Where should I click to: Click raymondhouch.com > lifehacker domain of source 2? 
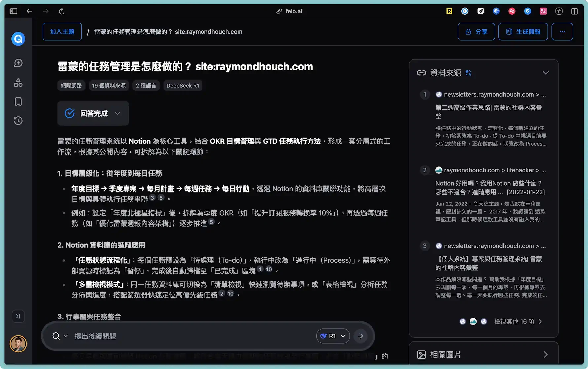point(495,170)
